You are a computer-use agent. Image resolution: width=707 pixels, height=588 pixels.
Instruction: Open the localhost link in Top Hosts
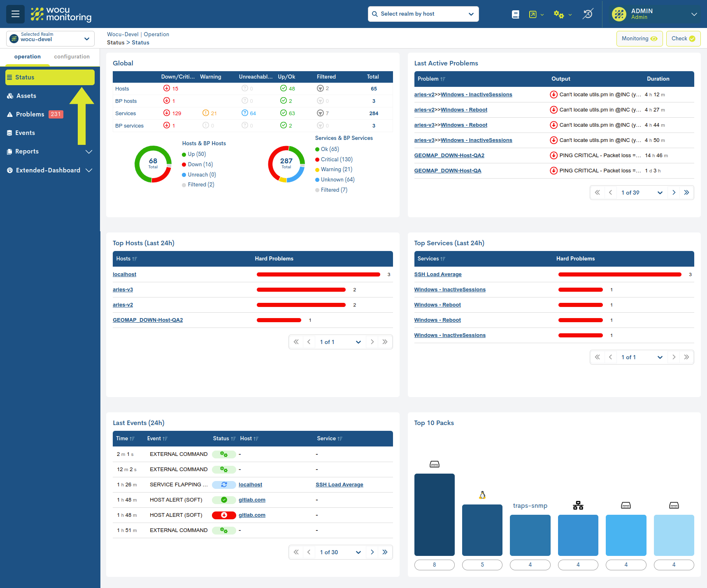pos(124,274)
